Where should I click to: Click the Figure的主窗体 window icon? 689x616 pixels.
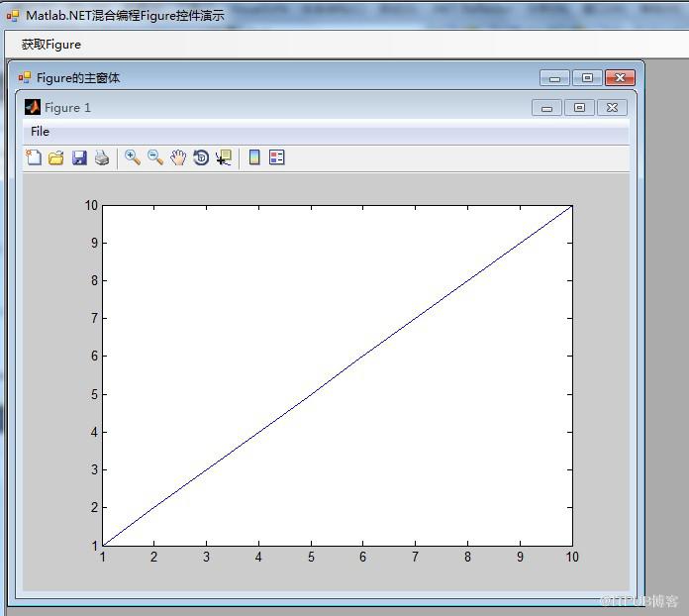(25, 77)
